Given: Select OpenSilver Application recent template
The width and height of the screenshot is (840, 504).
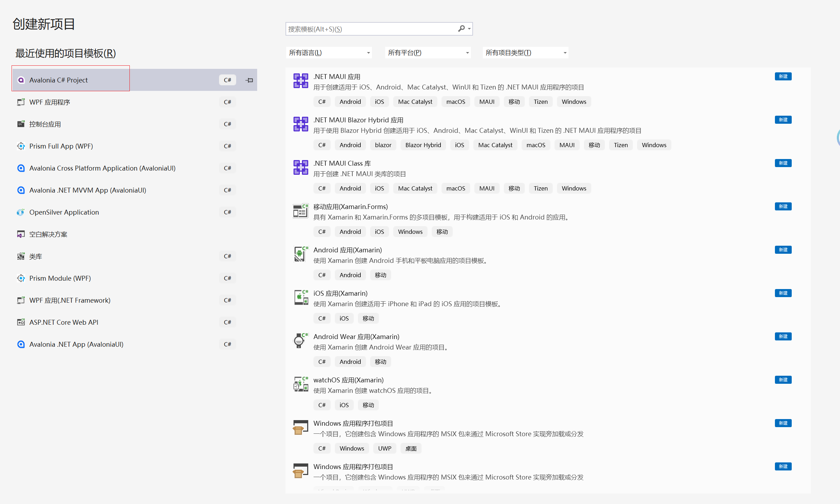Looking at the screenshot, I should (64, 212).
